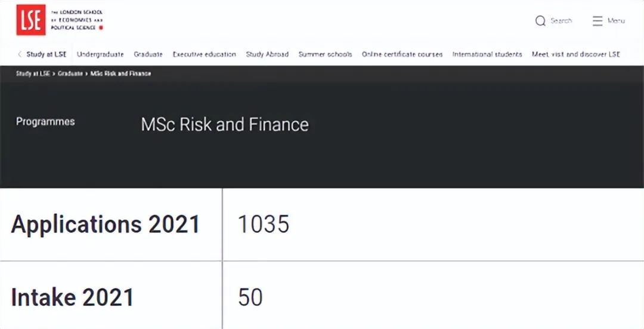The image size is (644, 329).
Task: Click the back chevron beside Study at LSE
Action: [19, 54]
